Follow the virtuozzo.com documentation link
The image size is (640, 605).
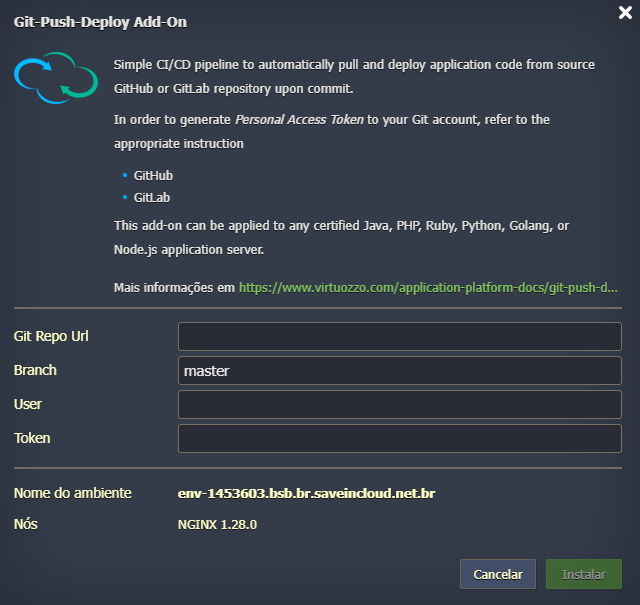[428, 288]
